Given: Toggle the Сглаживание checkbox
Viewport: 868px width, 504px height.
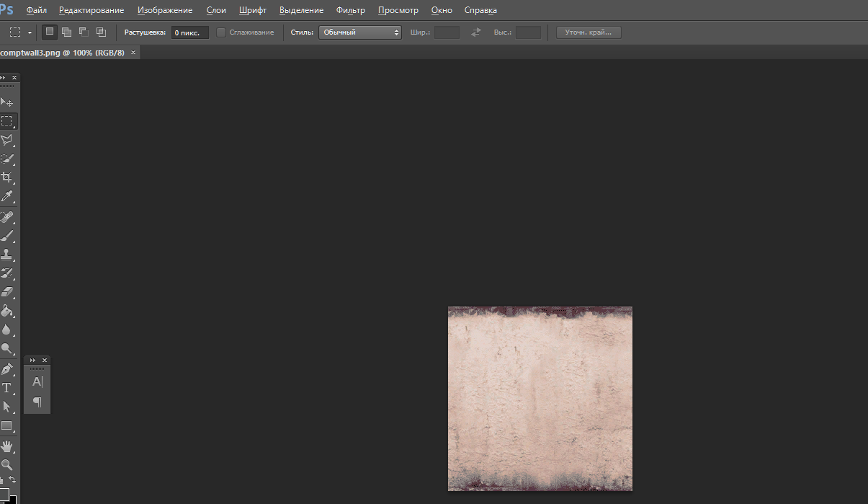Looking at the screenshot, I should point(221,32).
